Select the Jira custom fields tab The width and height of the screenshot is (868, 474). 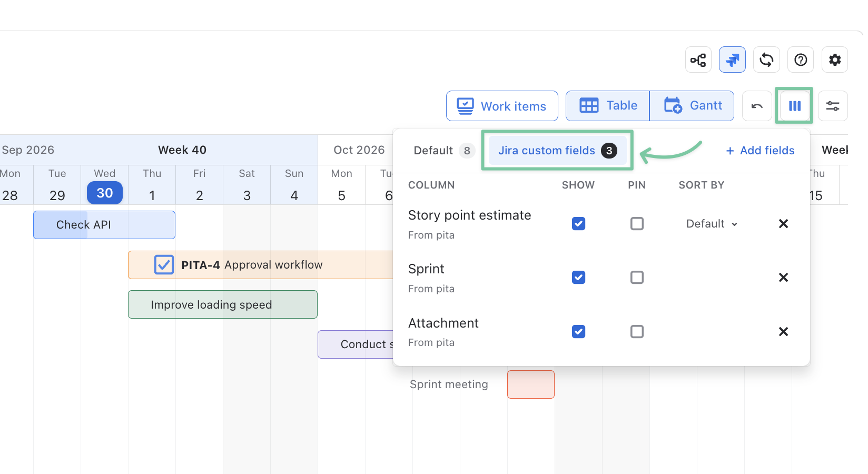557,151
